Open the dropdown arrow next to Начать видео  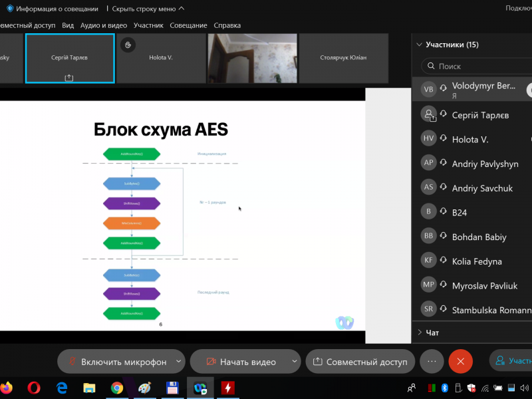tap(295, 362)
